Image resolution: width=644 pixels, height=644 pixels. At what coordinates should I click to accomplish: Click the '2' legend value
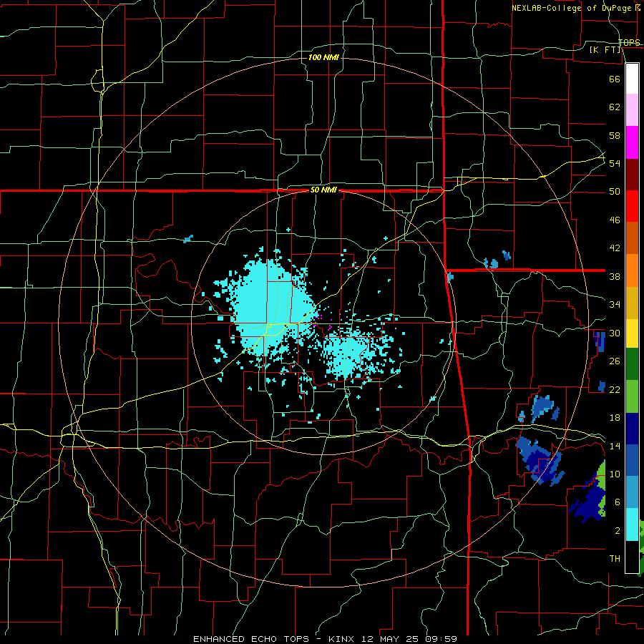coord(618,531)
